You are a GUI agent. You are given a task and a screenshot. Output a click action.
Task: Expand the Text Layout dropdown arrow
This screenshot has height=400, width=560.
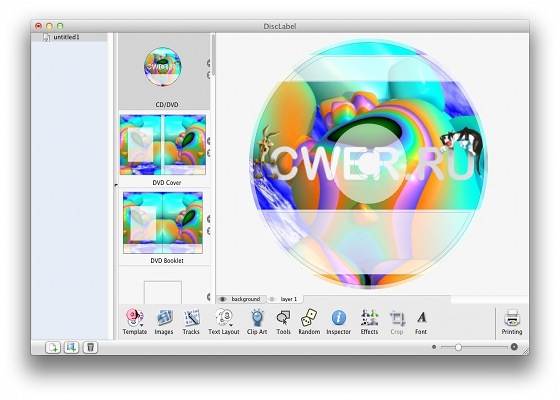[x=231, y=325]
